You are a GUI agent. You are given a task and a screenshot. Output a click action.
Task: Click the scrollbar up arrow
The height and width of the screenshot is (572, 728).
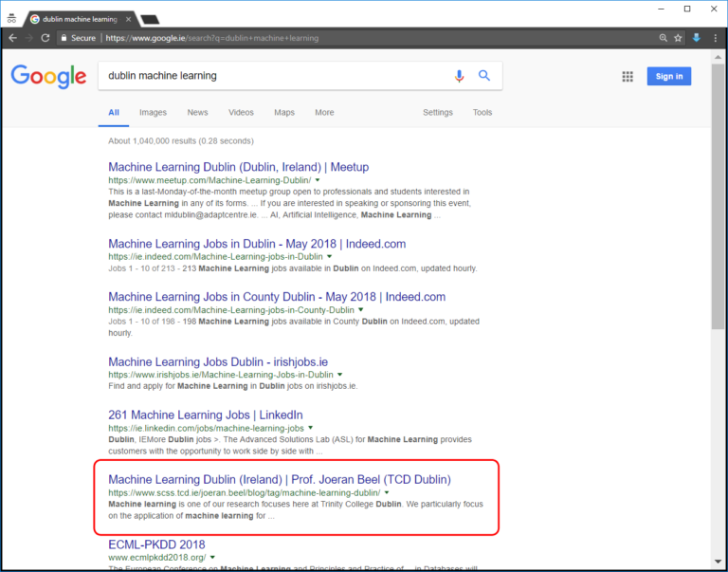(718, 56)
